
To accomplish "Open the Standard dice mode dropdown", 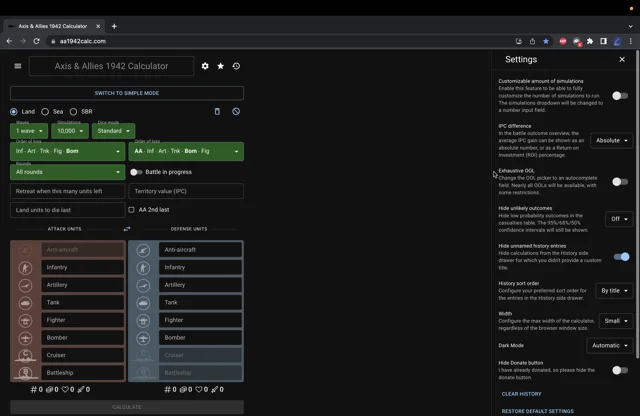I will coord(113,131).
